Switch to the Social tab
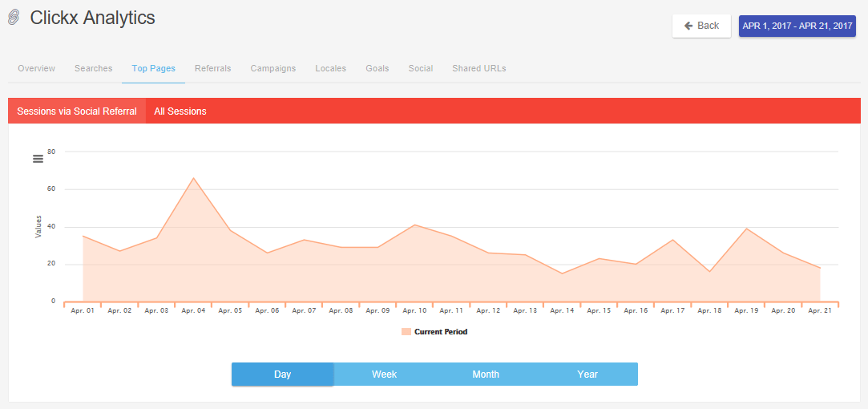 421,69
